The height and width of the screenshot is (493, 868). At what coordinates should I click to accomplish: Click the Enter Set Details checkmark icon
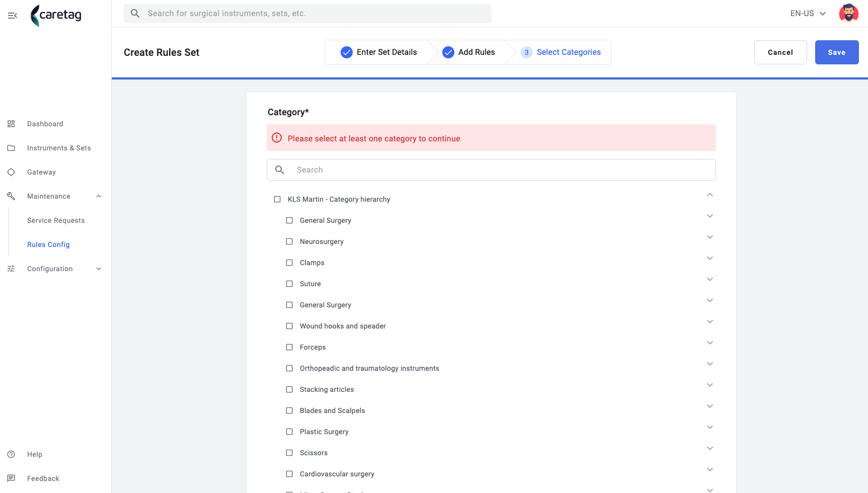(347, 52)
